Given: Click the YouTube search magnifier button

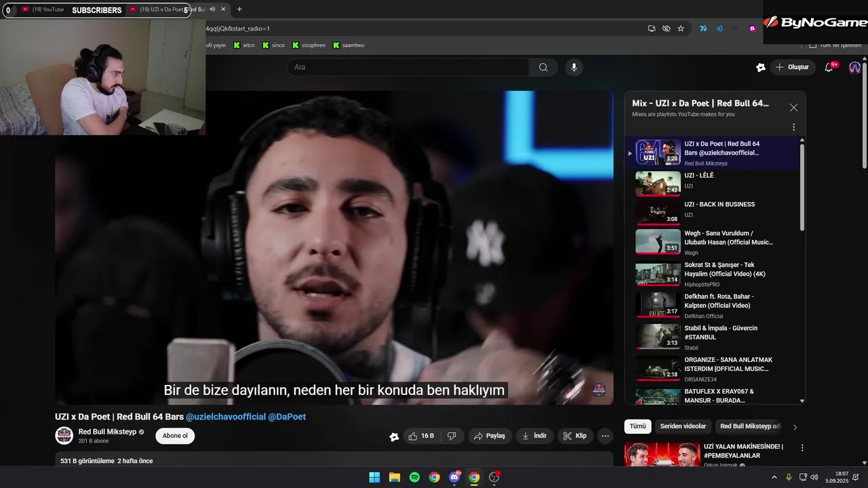Looking at the screenshot, I should point(543,67).
